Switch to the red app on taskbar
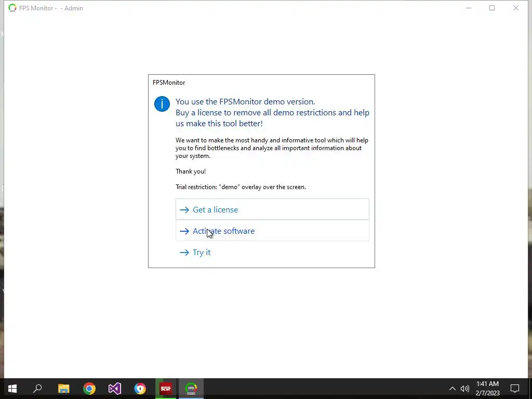532x399 pixels. [x=166, y=389]
